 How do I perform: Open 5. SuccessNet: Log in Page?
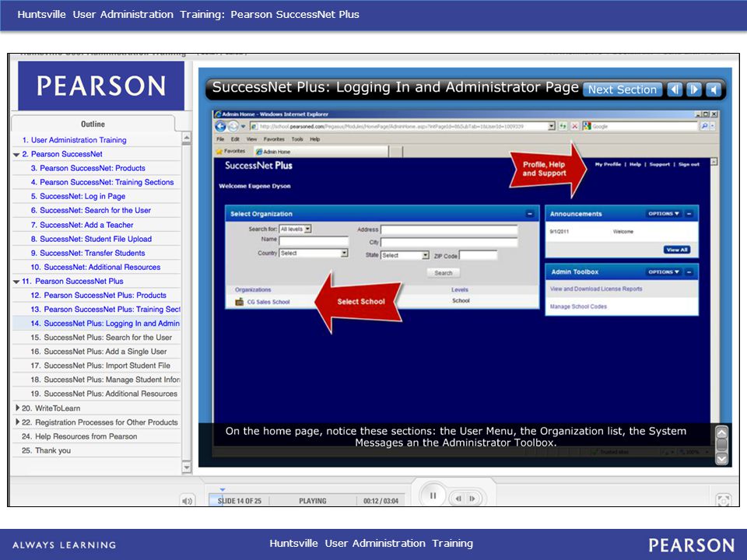pyautogui.click(x=78, y=196)
